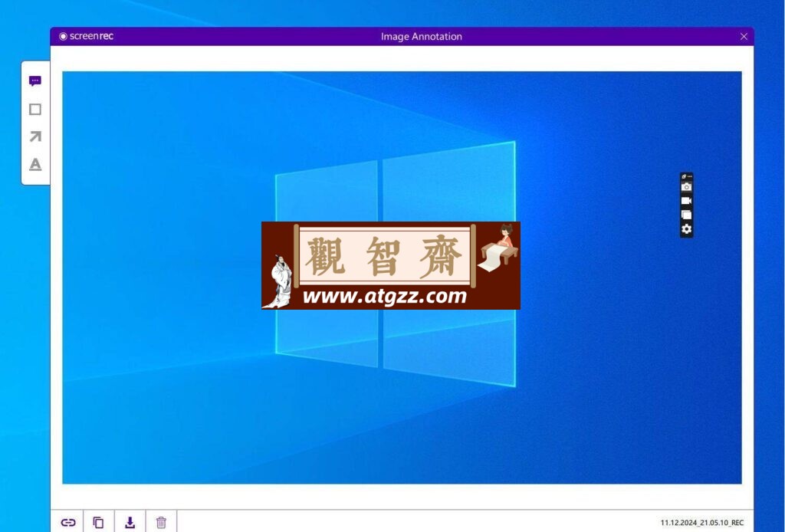Delete the screenshot with the trash icon
The height and width of the screenshot is (532, 785).
[161, 523]
